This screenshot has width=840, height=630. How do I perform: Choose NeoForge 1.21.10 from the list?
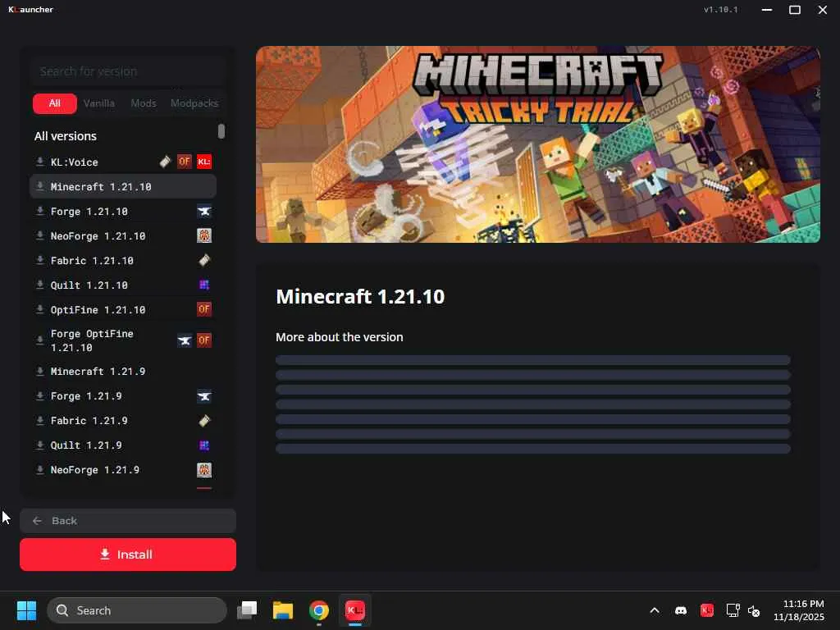[x=123, y=235]
